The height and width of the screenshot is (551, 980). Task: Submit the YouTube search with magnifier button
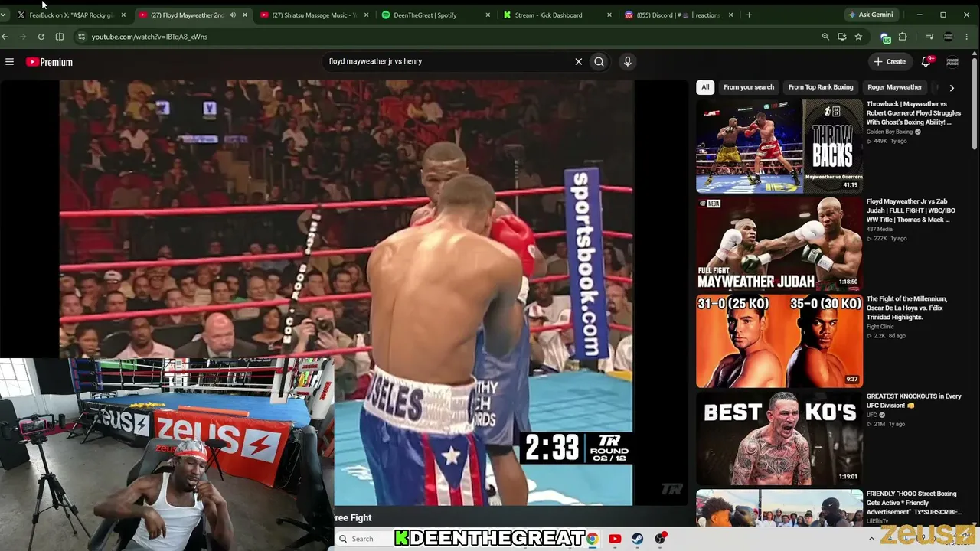[x=599, y=61]
